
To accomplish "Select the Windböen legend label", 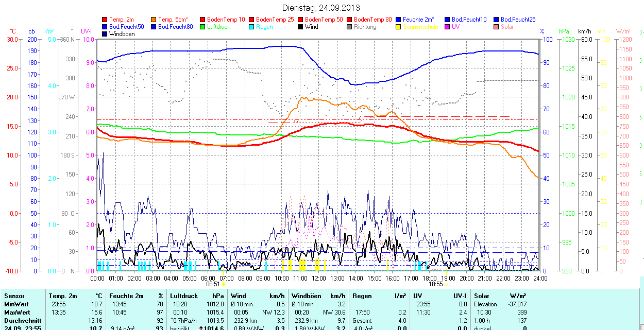I will (x=123, y=34).
